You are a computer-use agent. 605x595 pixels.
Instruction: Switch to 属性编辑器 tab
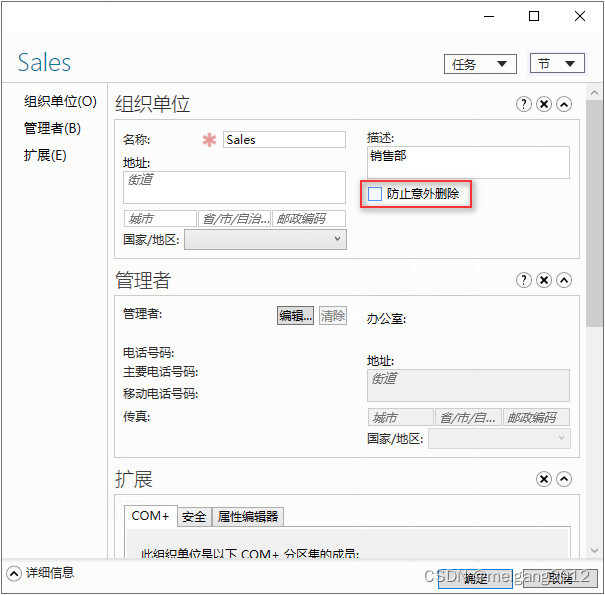coord(248,517)
